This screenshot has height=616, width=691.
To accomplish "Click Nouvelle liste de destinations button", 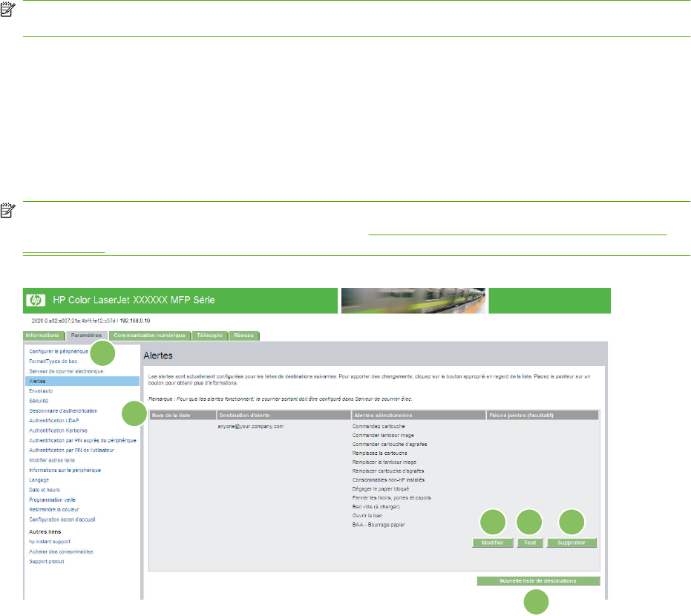I will point(538,581).
